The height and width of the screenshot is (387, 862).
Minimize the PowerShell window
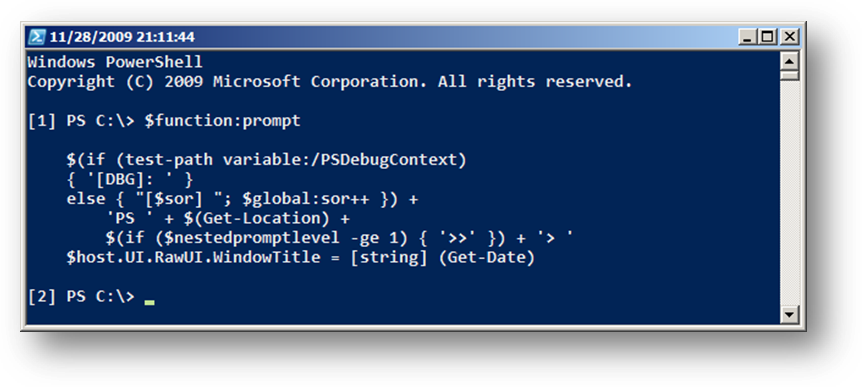[x=747, y=37]
